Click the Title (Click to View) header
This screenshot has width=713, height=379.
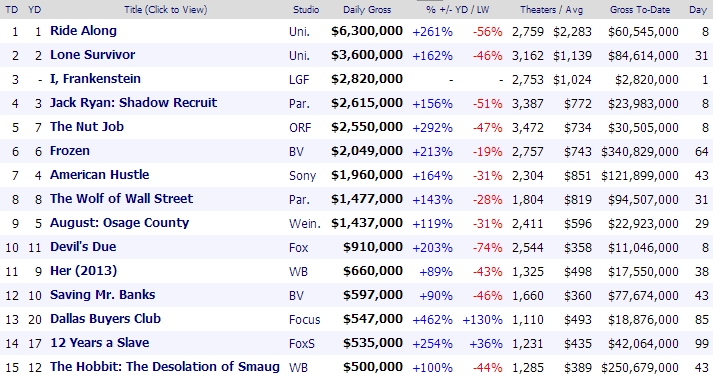(166, 10)
